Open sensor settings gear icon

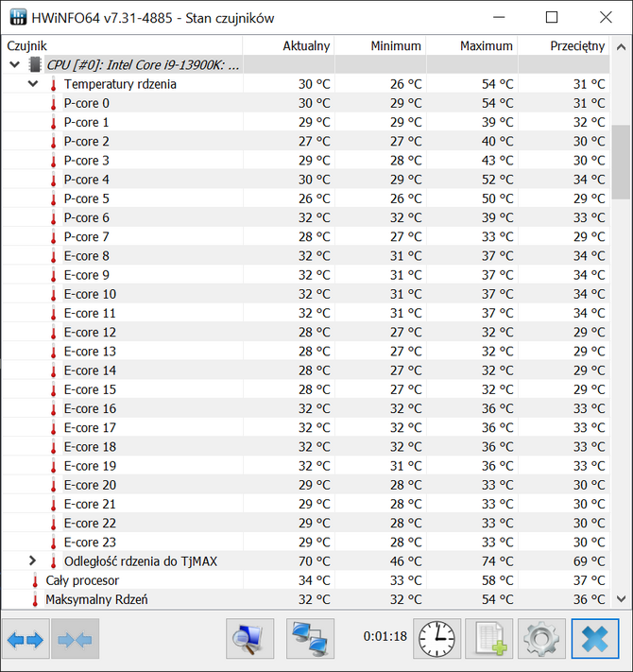(x=541, y=639)
